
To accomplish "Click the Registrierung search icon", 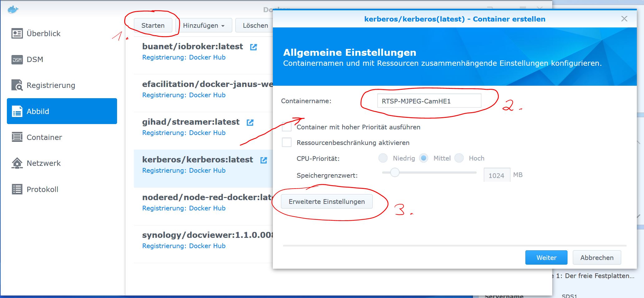I will (x=17, y=85).
